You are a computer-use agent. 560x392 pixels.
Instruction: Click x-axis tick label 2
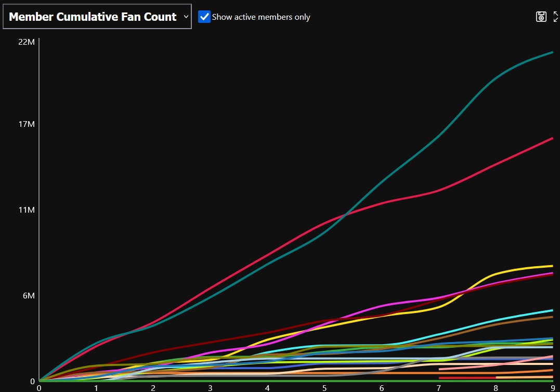[153, 388]
